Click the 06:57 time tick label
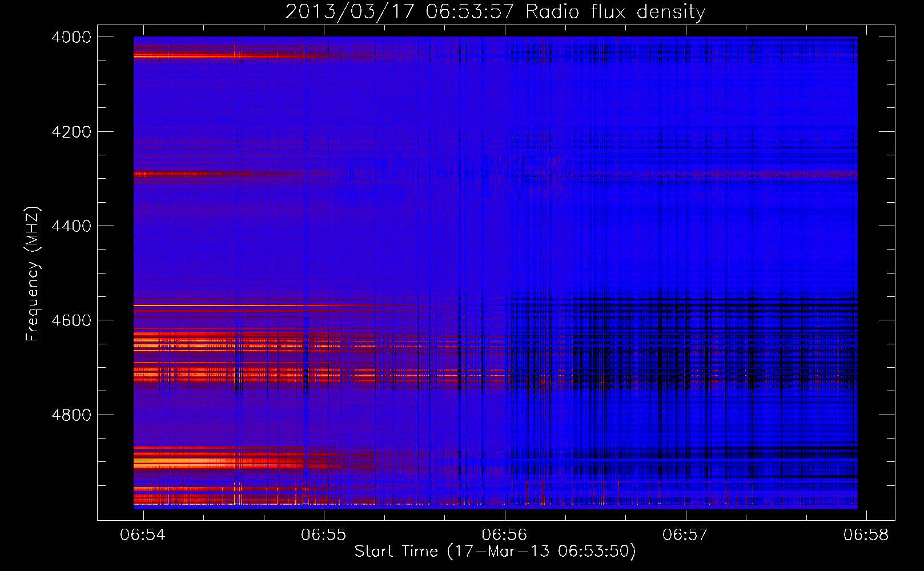The width and height of the screenshot is (924, 571). click(x=685, y=534)
